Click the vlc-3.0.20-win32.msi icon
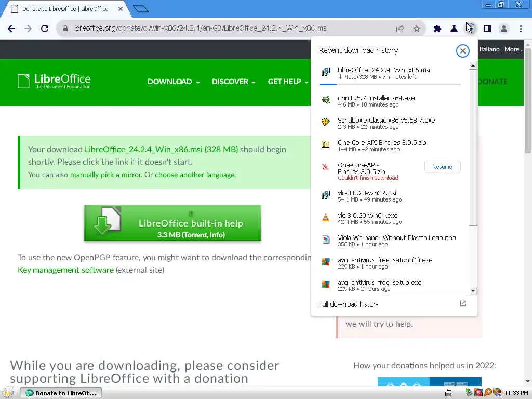Viewport: 532px width, 399px height. point(325,195)
